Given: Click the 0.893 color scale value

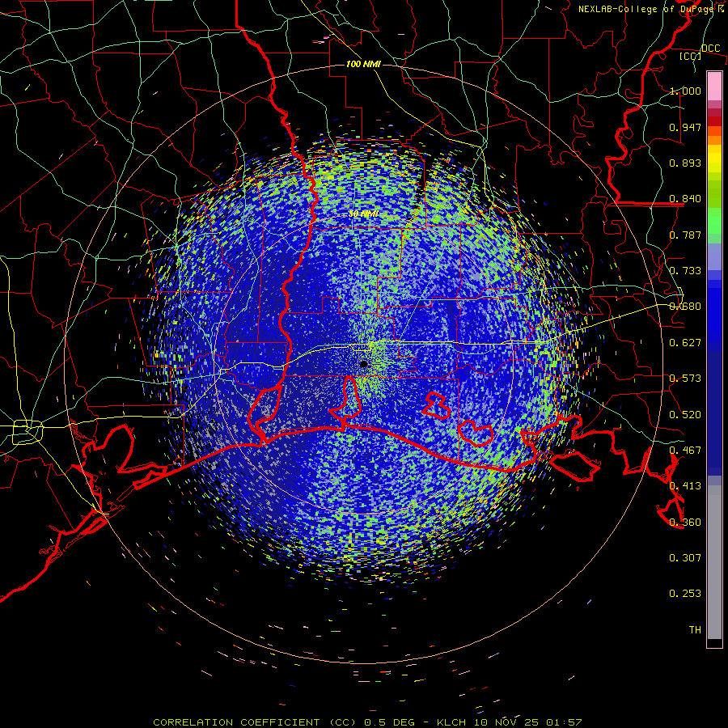Looking at the screenshot, I should [685, 163].
